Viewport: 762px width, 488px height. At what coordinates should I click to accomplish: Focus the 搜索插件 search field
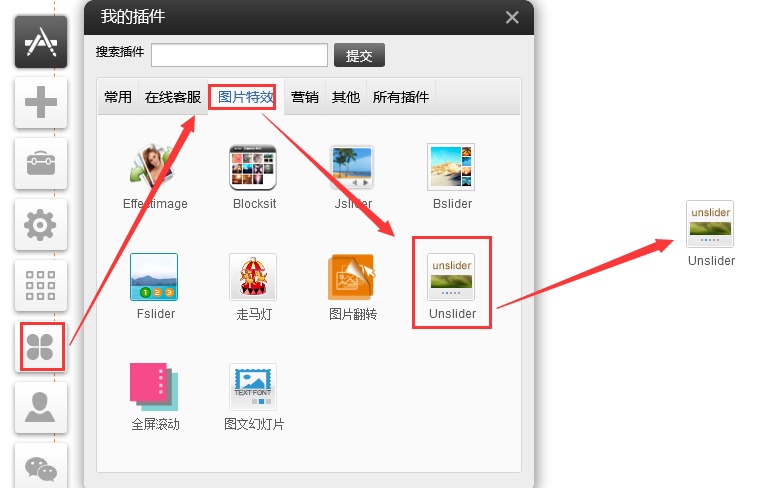[x=239, y=55]
